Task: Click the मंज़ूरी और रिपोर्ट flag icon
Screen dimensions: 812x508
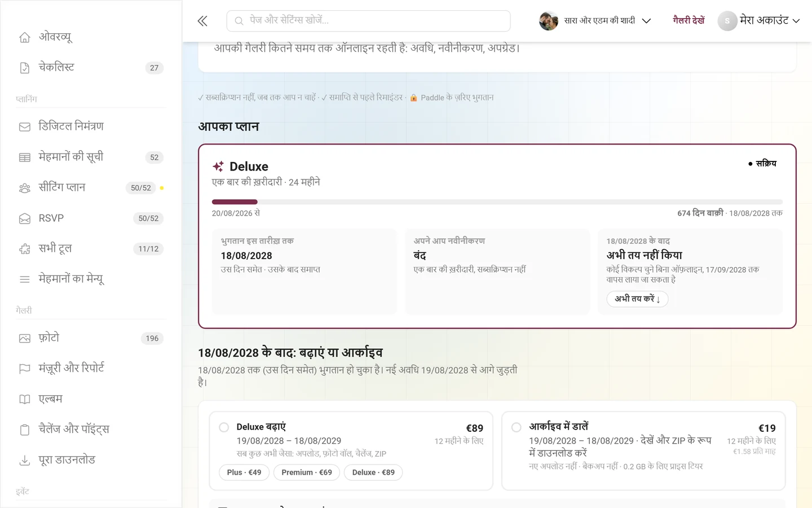Action: pos(25,369)
